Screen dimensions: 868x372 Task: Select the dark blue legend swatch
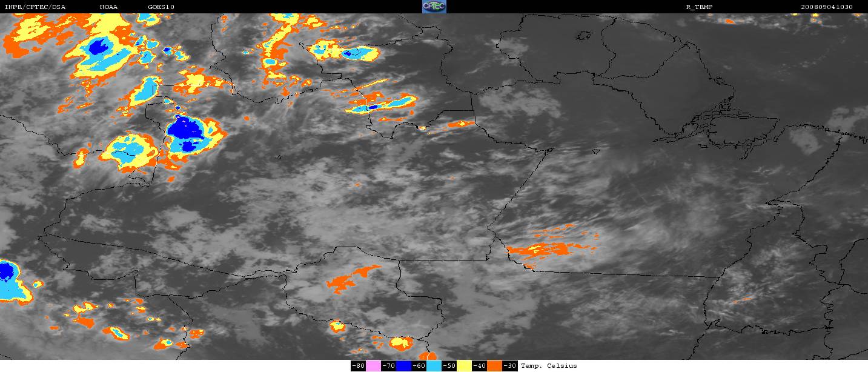(x=403, y=366)
